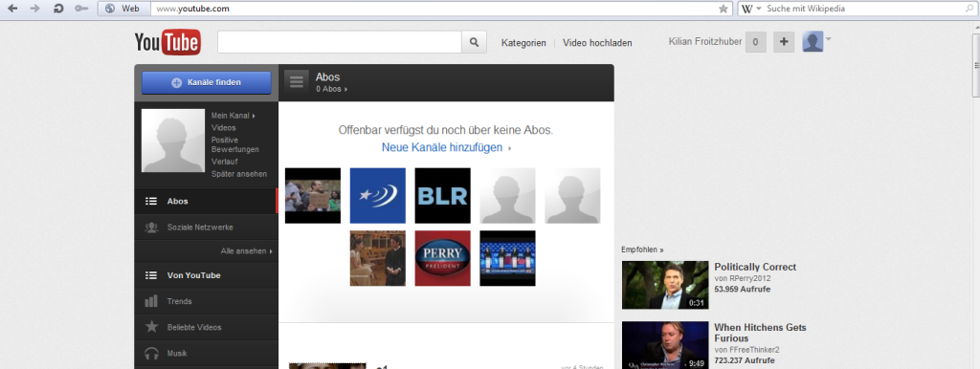
Task: Click the Beliebte Videos star icon
Action: click(151, 327)
